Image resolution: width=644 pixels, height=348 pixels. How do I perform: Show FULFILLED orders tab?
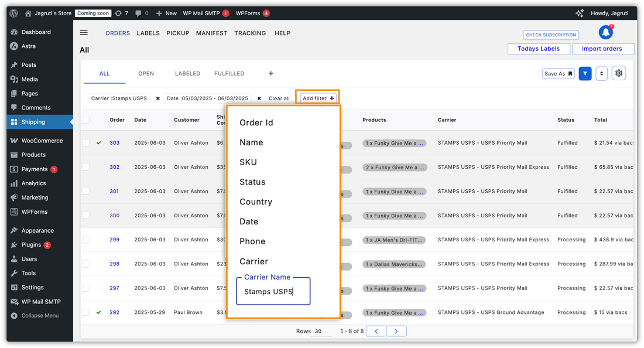pos(229,74)
